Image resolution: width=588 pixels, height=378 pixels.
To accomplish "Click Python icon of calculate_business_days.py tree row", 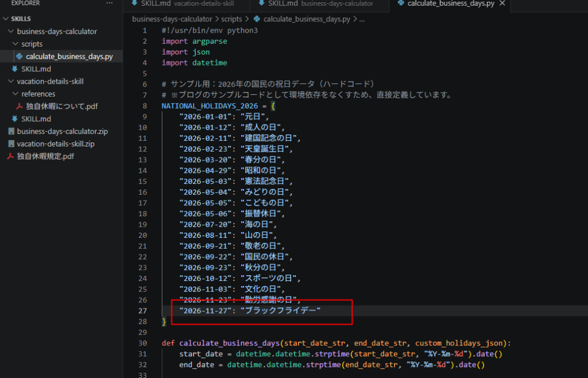I will (x=20, y=57).
